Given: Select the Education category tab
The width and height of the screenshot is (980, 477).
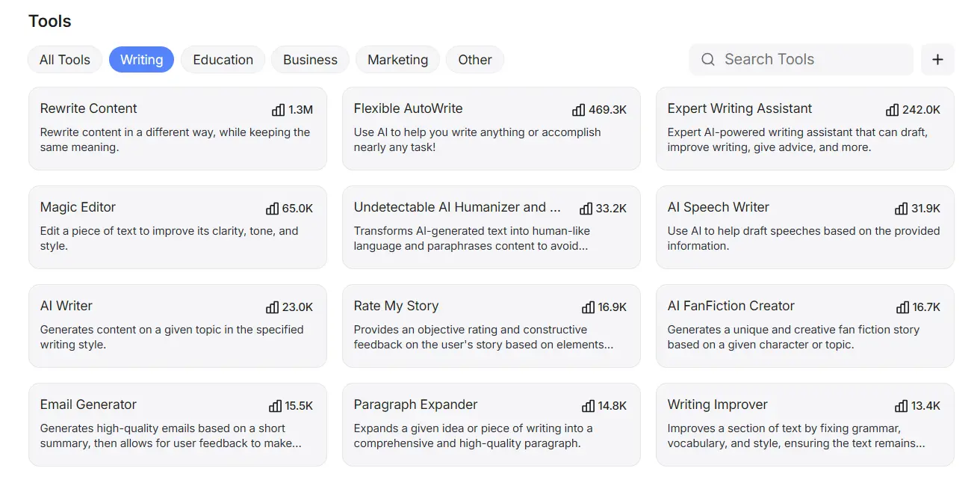Looking at the screenshot, I should coord(223,60).
